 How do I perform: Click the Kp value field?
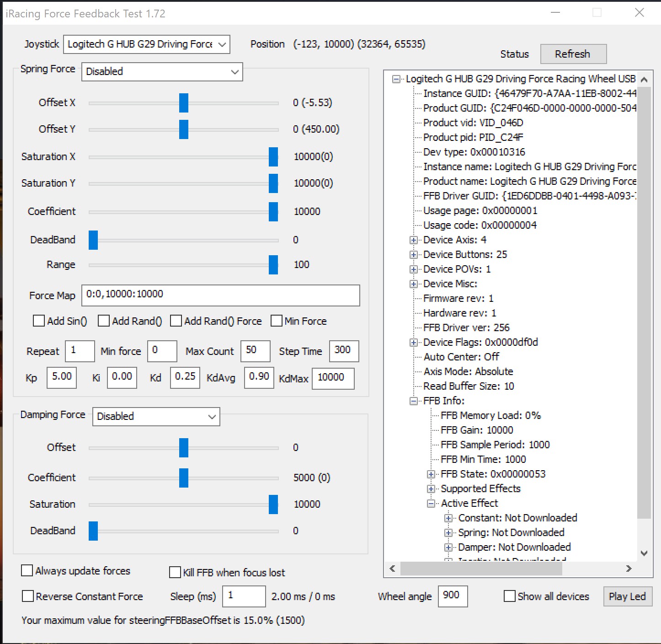pos(62,378)
